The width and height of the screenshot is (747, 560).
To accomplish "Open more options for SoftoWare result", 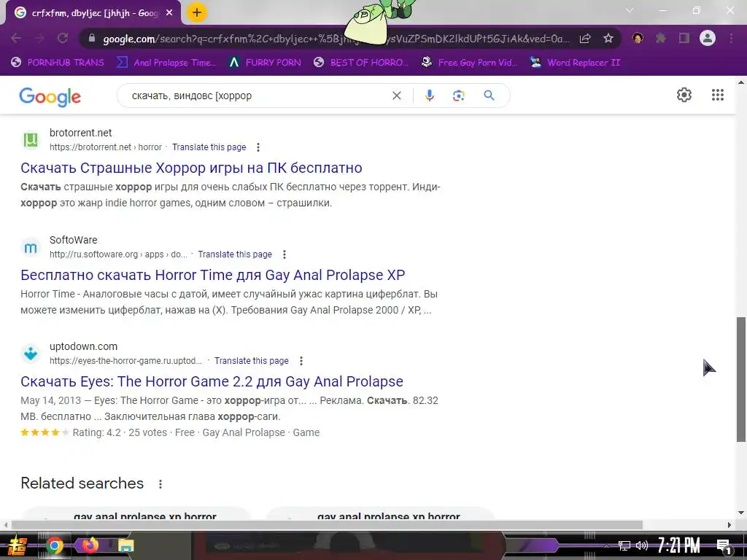I will point(284,254).
